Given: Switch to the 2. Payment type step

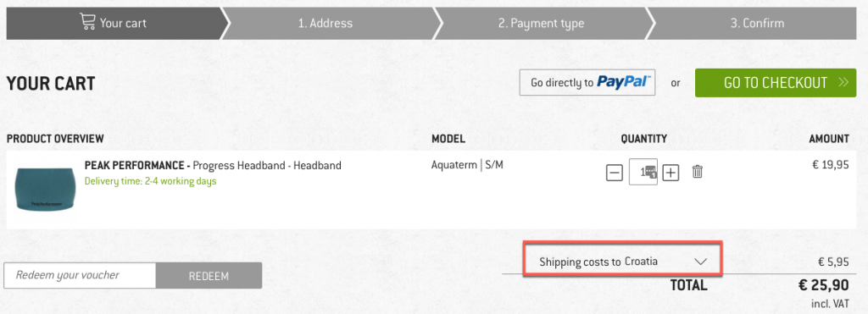Looking at the screenshot, I should tap(541, 23).
